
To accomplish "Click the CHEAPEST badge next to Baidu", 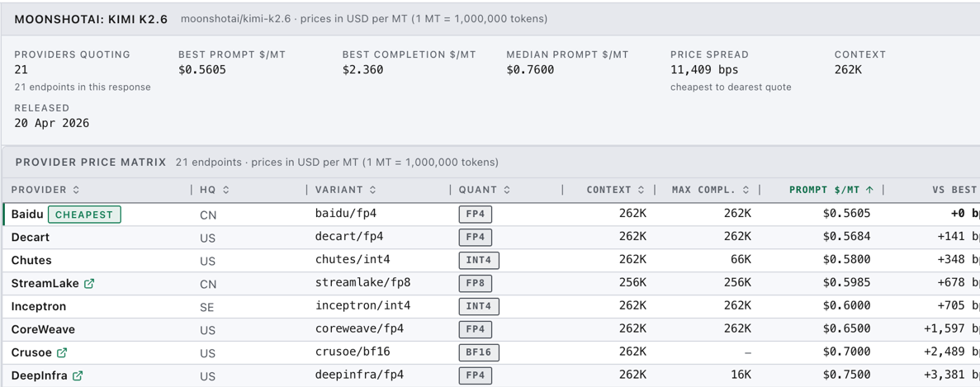I will [x=84, y=215].
